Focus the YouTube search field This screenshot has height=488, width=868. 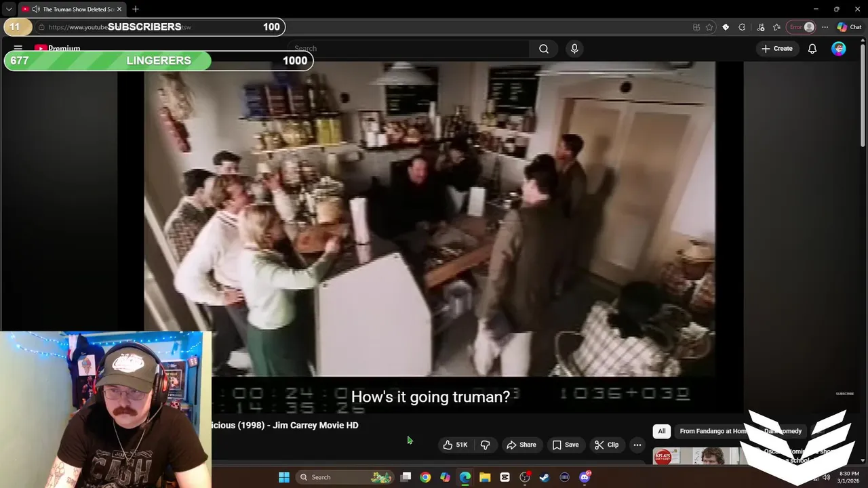click(x=408, y=49)
